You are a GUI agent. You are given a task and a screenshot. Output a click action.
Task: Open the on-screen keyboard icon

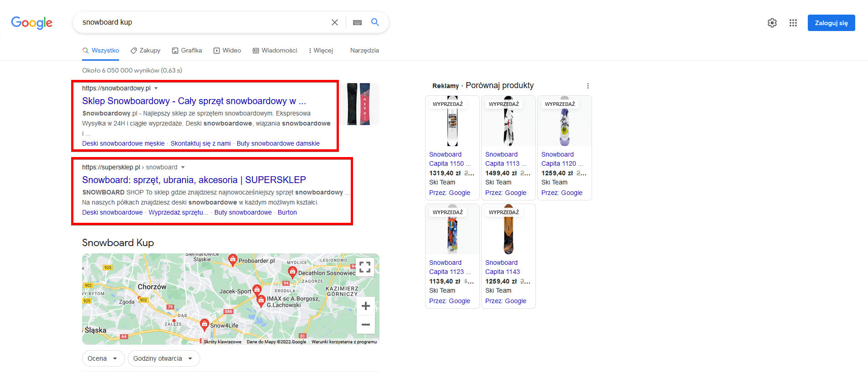click(357, 22)
